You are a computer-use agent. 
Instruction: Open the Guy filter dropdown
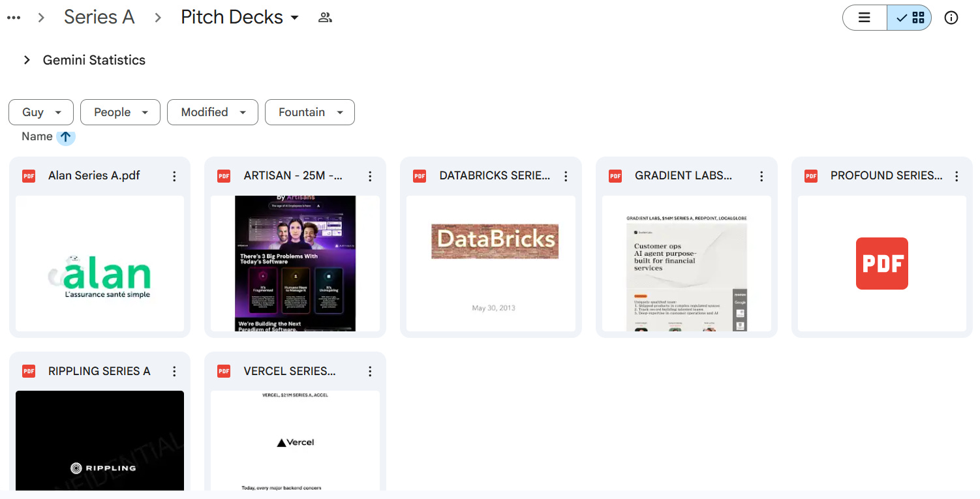click(41, 112)
